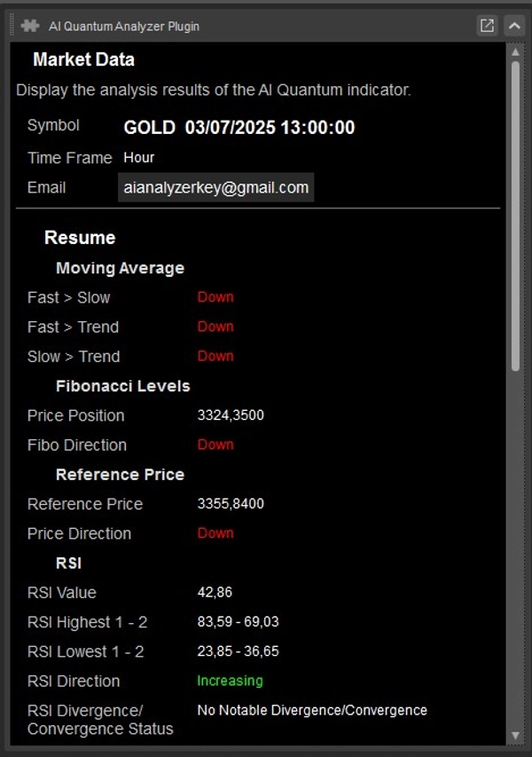Click the No Notable Divergence/Convergence text
This screenshot has width=532, height=757.
[312, 710]
